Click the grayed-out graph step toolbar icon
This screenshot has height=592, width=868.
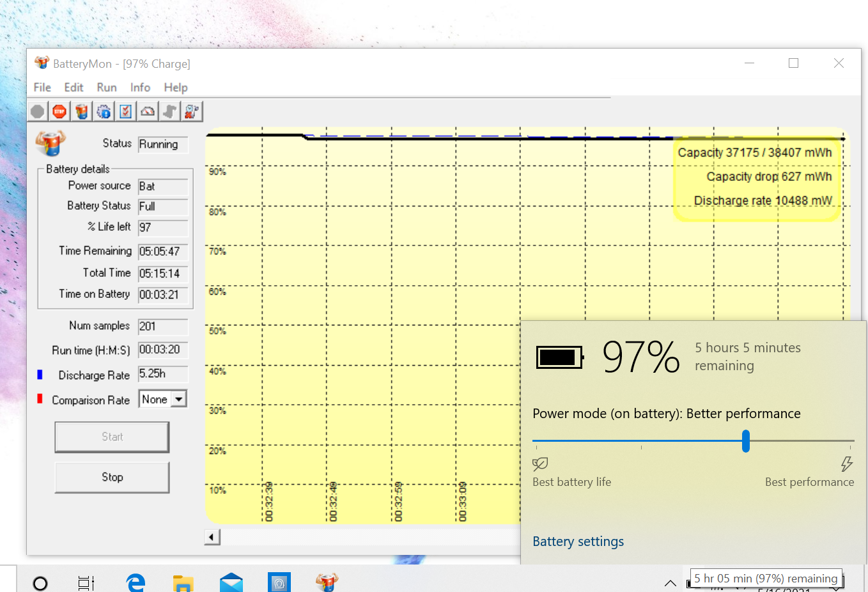tap(169, 111)
